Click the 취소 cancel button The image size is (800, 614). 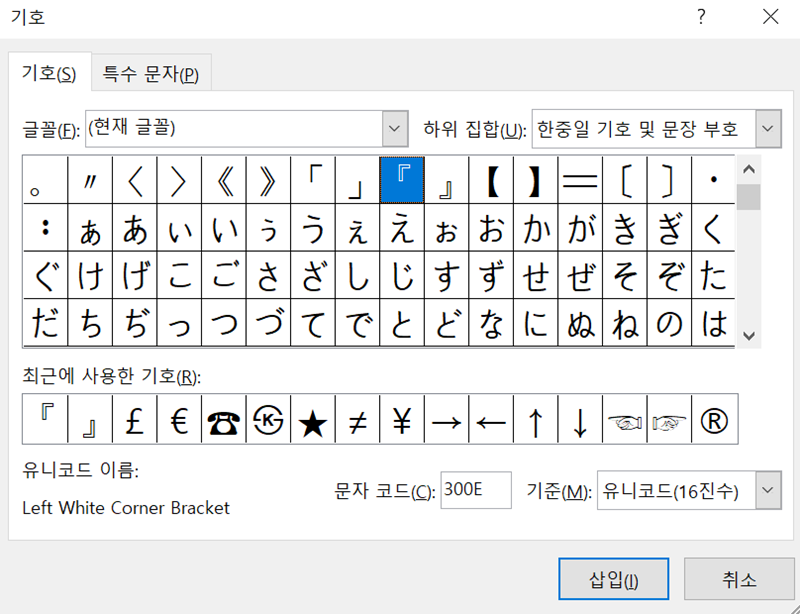(739, 579)
